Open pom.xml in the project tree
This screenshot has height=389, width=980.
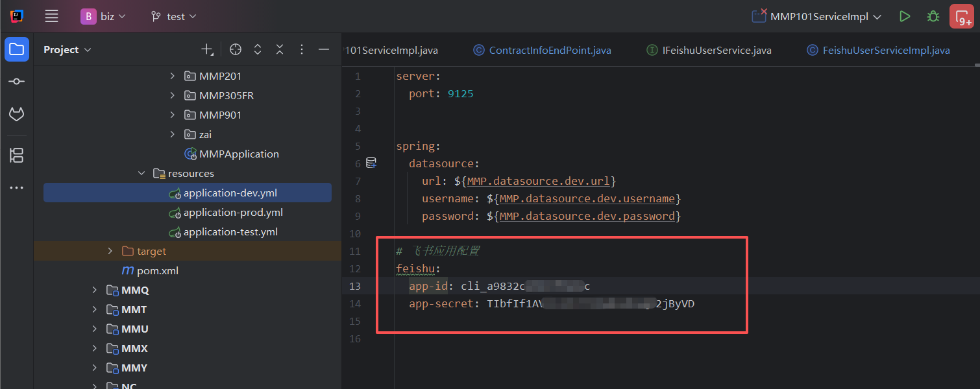pos(158,270)
